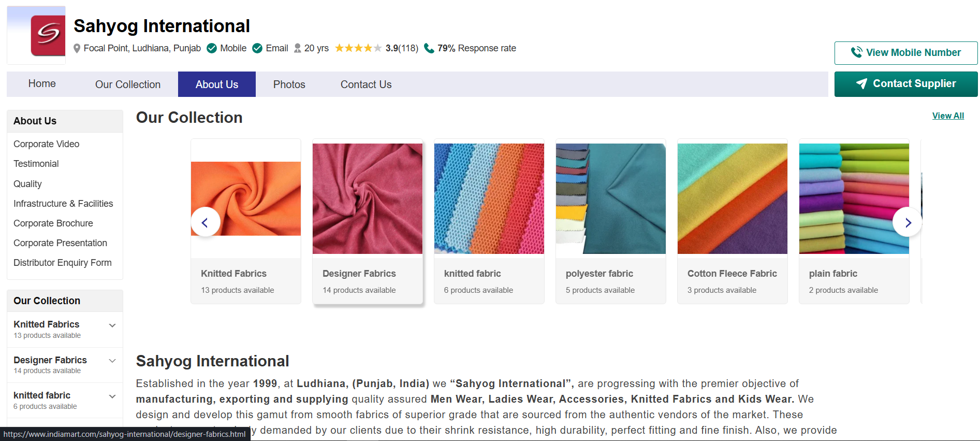Expand Designer Fabrics sidebar chevron
Viewport: 980px width, 441px height.
click(112, 361)
